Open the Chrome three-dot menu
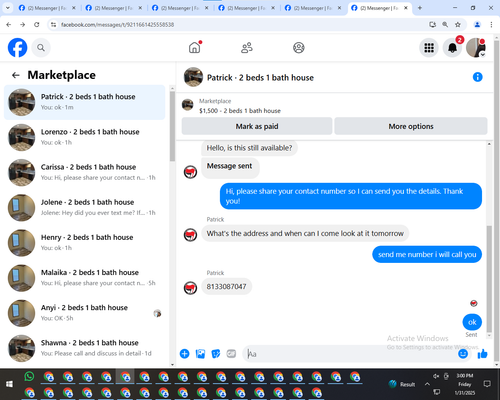Image resolution: width=500 pixels, height=400 pixels. click(x=491, y=24)
